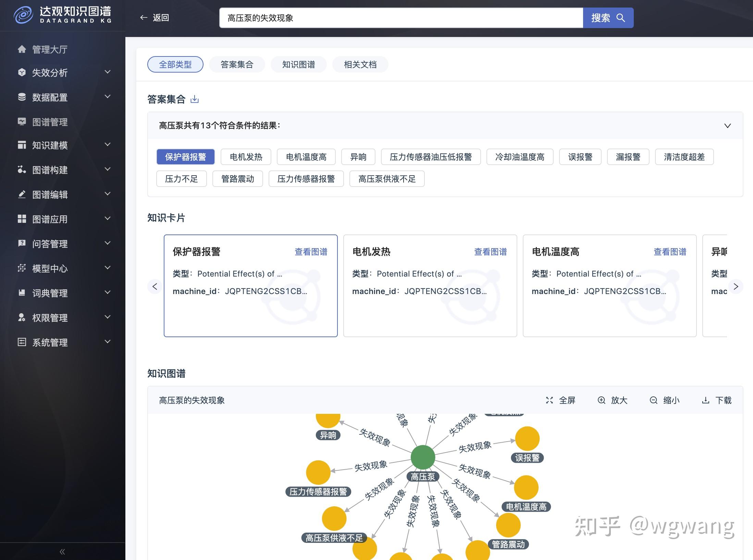Image resolution: width=753 pixels, height=560 pixels.
Task: Open the 知识建模 sidebar icon
Action: [22, 145]
